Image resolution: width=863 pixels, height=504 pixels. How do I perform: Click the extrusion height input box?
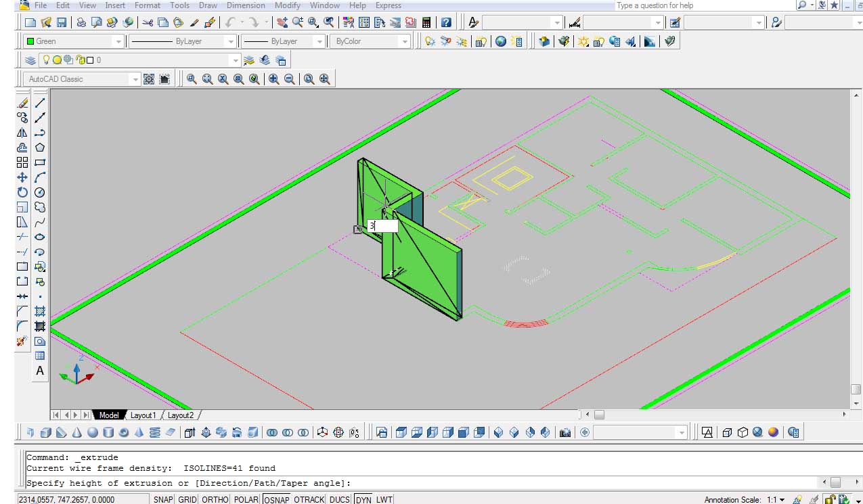pyautogui.click(x=383, y=226)
